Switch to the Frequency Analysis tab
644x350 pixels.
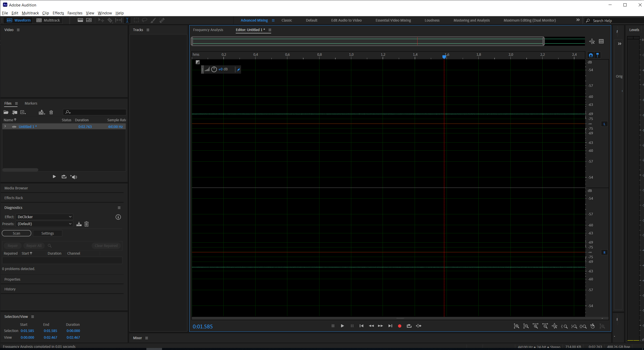point(208,30)
